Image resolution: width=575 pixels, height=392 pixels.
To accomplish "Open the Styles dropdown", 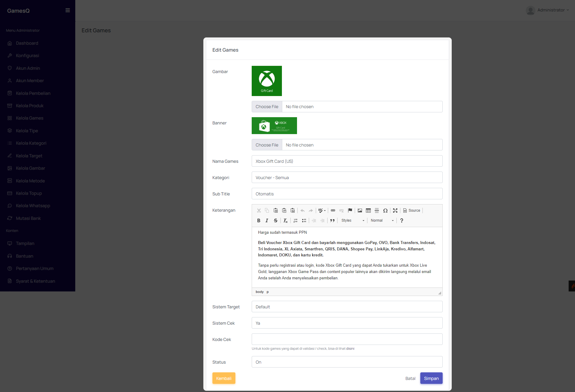I will coord(353,220).
